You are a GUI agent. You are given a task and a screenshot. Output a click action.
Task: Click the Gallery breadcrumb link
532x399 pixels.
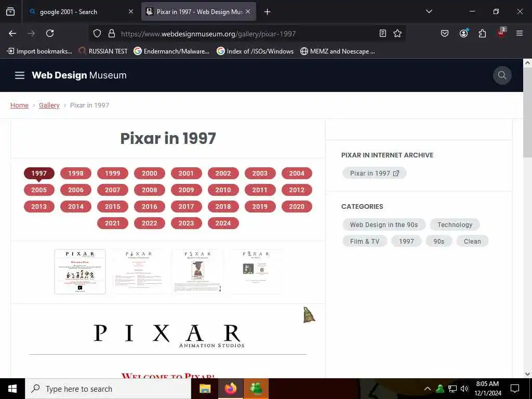click(x=49, y=105)
